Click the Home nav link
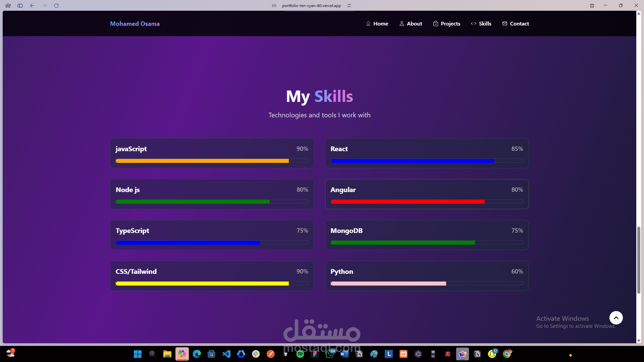 [377, 24]
